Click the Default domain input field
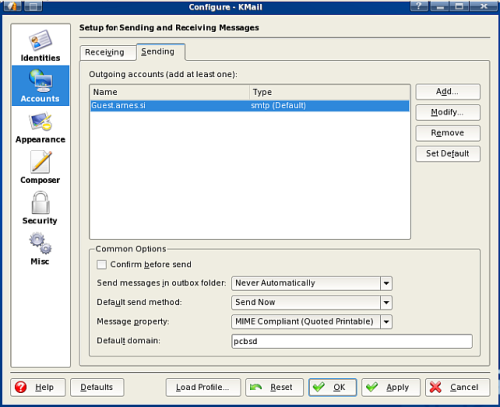This screenshot has height=407, width=500. [352, 341]
